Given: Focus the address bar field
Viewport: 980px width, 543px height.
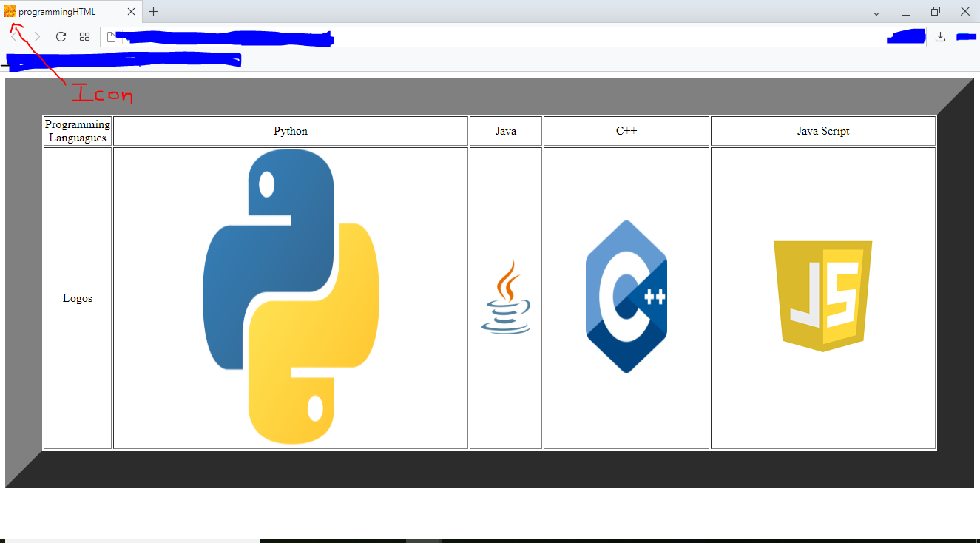Looking at the screenshot, I should [513, 37].
